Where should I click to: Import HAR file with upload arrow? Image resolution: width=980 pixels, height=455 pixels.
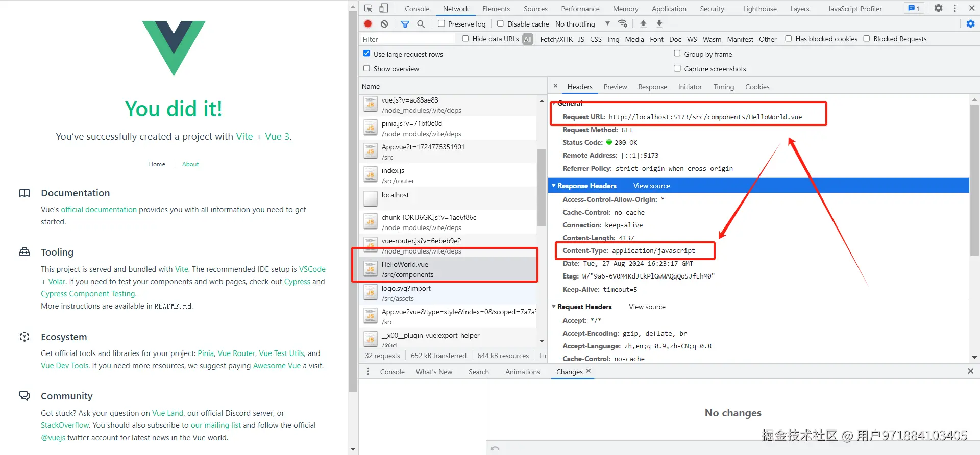click(643, 23)
